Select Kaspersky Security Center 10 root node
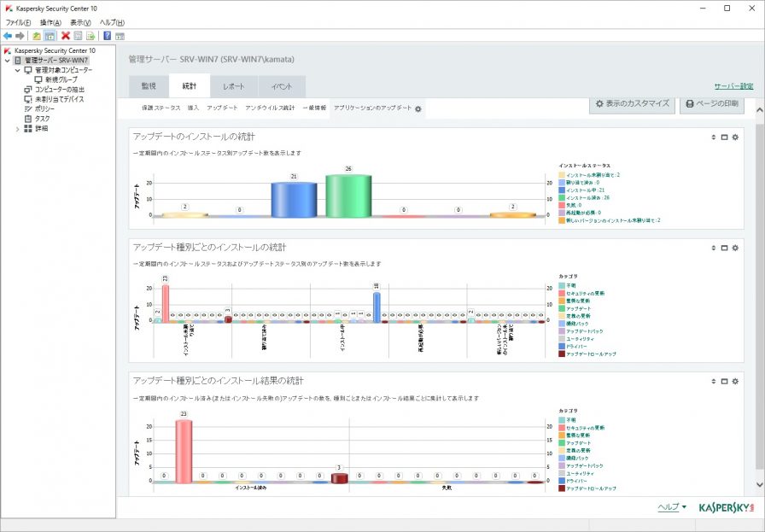Viewport: 765px width, 532px height. pyautogui.click(x=55, y=50)
